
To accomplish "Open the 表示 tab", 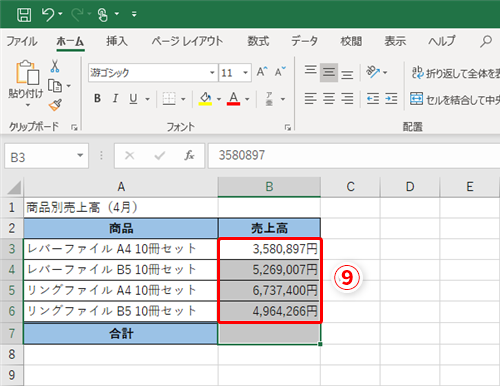I will [x=395, y=41].
